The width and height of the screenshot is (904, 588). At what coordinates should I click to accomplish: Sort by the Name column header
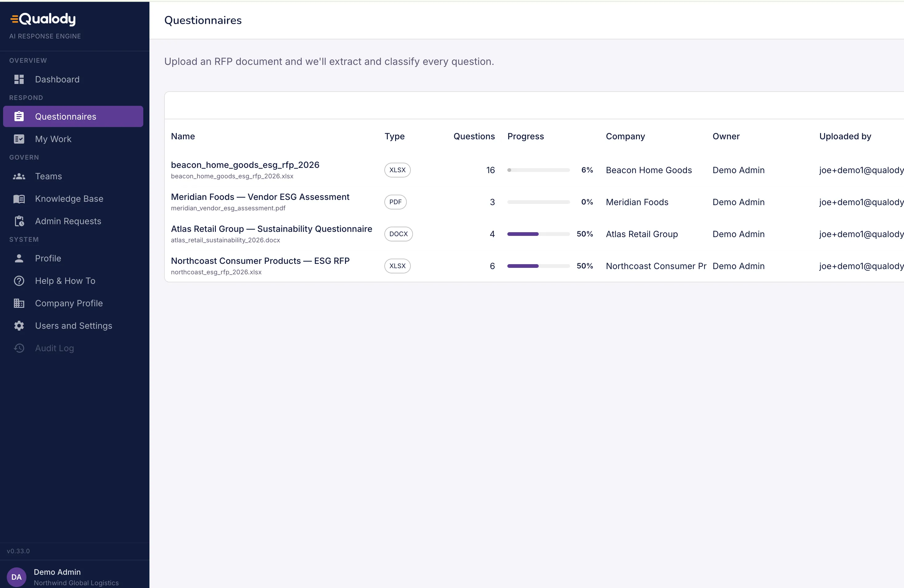click(183, 136)
